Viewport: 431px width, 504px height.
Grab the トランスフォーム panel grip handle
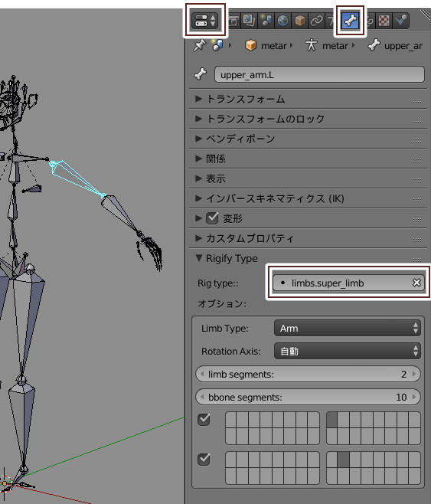click(x=417, y=100)
